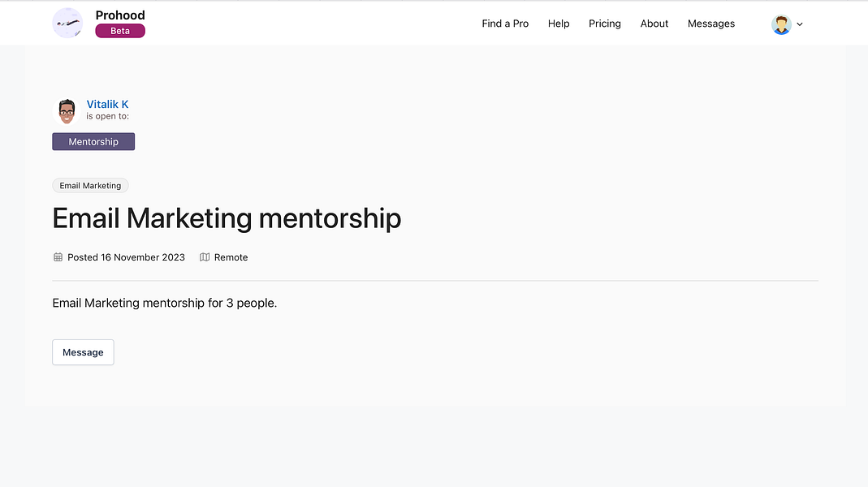Click the Prohood brand name
Image resolution: width=868 pixels, height=487 pixels.
(x=120, y=15)
